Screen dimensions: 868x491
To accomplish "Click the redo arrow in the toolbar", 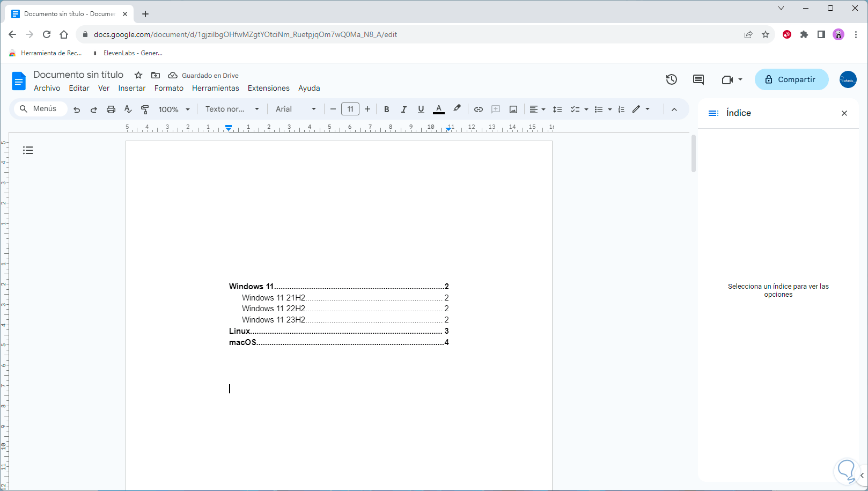I will (x=94, y=109).
